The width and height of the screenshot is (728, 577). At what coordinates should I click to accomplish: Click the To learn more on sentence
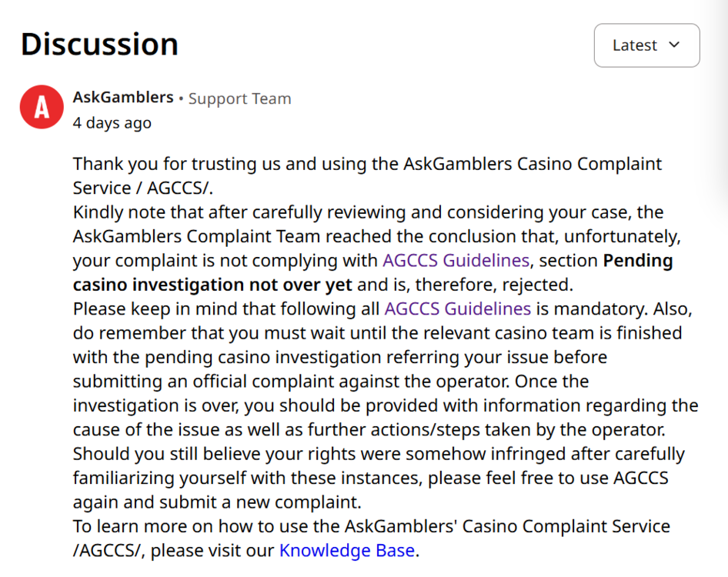(372, 538)
